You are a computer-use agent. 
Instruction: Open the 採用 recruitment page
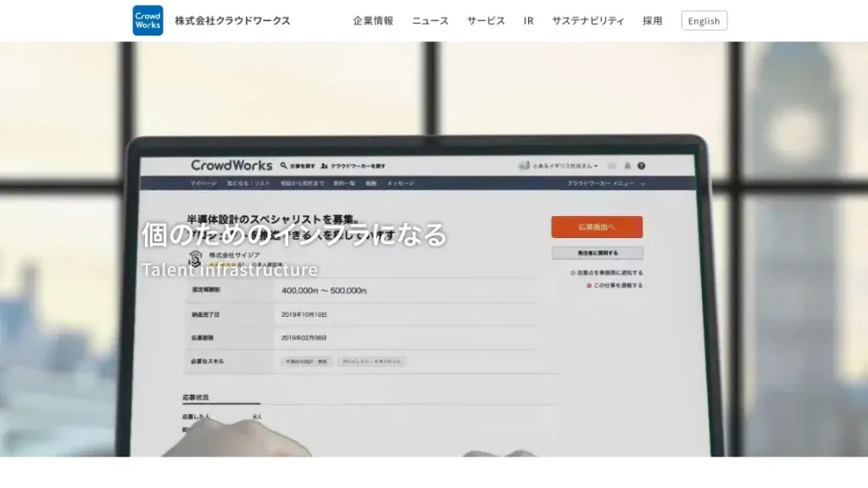[x=652, y=21]
